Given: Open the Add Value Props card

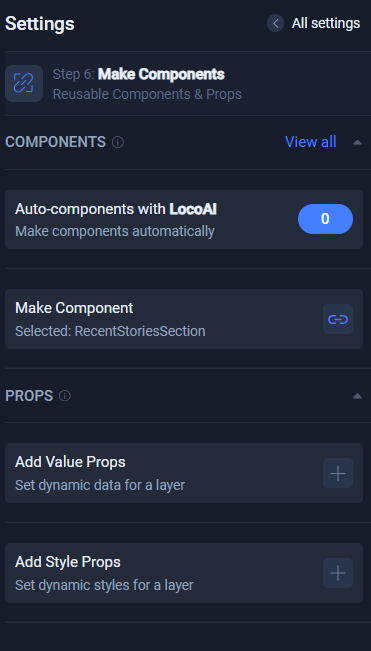Looking at the screenshot, I should [184, 473].
